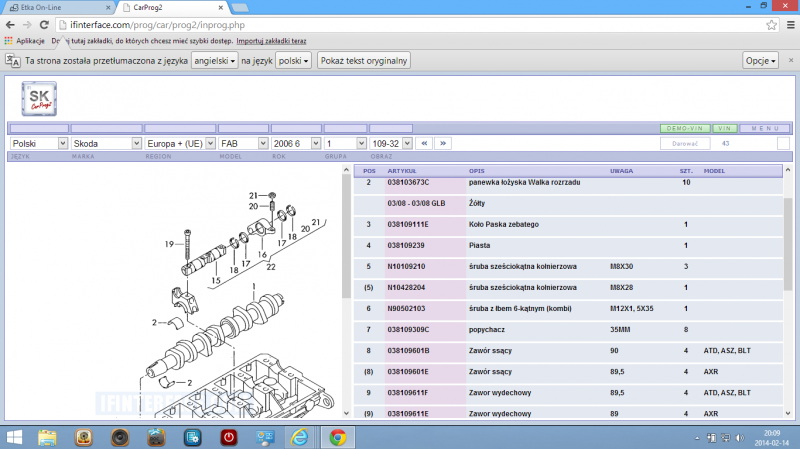Click the MENU button

[765, 128]
